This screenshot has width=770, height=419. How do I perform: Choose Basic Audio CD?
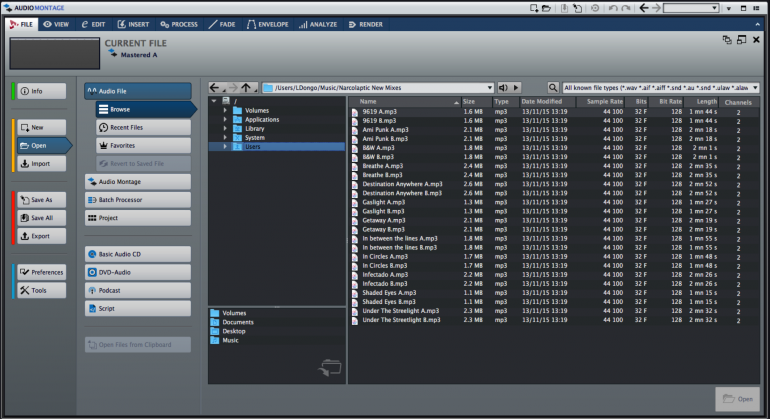(x=138, y=254)
